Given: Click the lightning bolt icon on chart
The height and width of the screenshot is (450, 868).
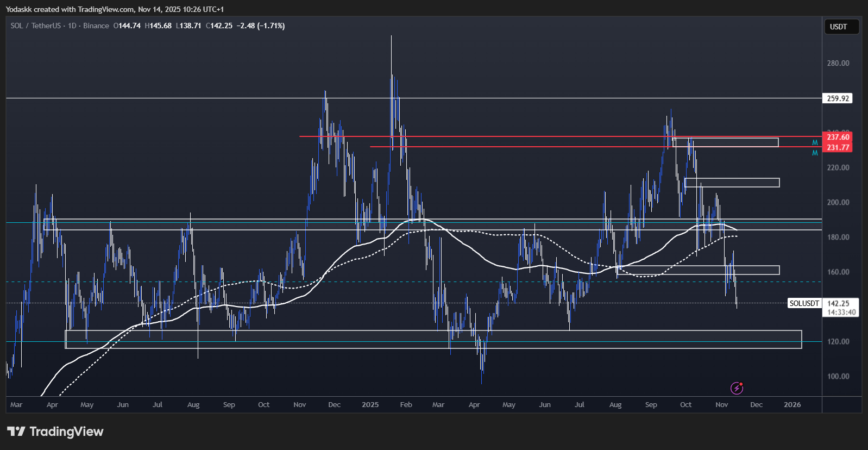Looking at the screenshot, I should (737, 388).
